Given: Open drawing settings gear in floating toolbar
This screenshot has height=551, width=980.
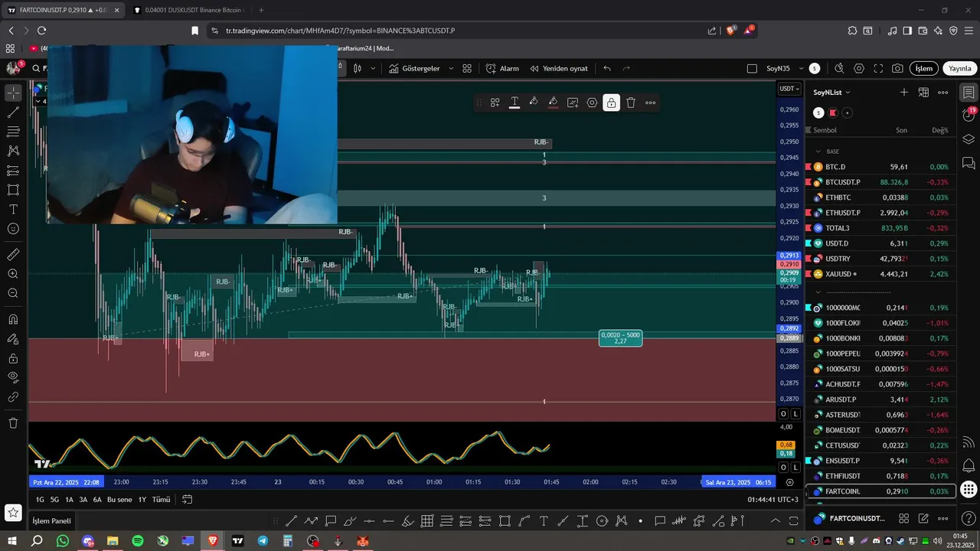Looking at the screenshot, I should [x=592, y=103].
